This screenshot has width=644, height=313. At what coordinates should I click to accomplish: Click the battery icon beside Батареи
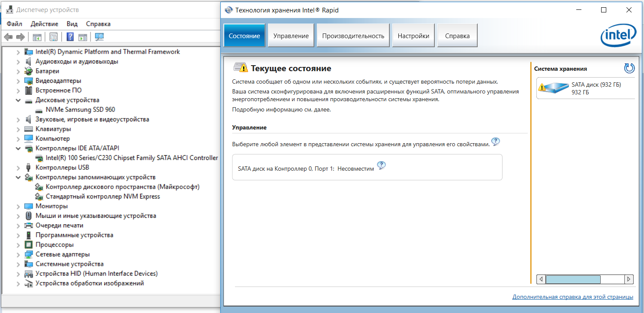point(29,71)
